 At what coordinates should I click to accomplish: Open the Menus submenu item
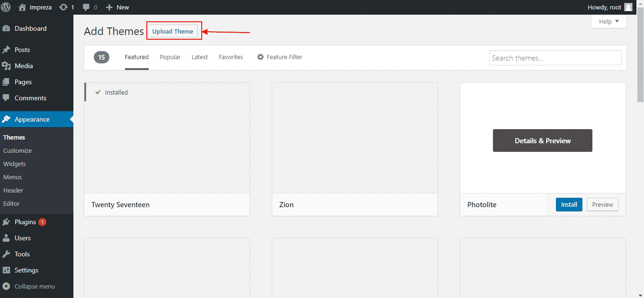point(13,177)
